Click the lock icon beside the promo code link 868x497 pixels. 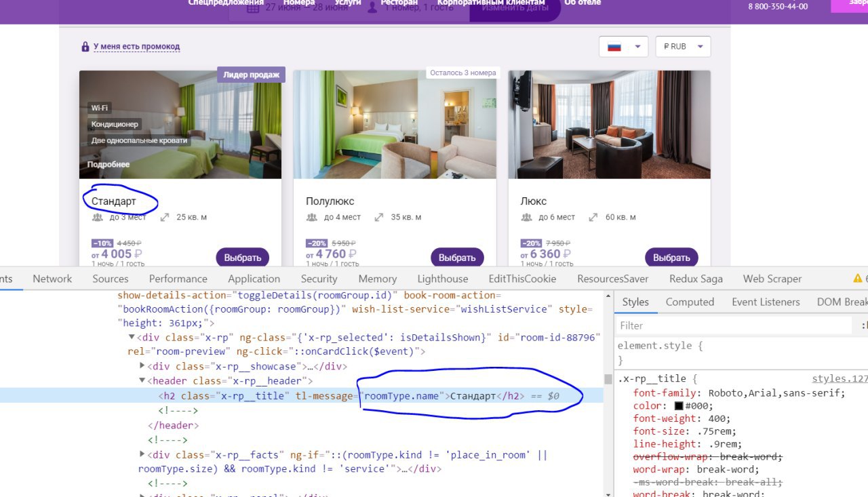pyautogui.click(x=85, y=47)
